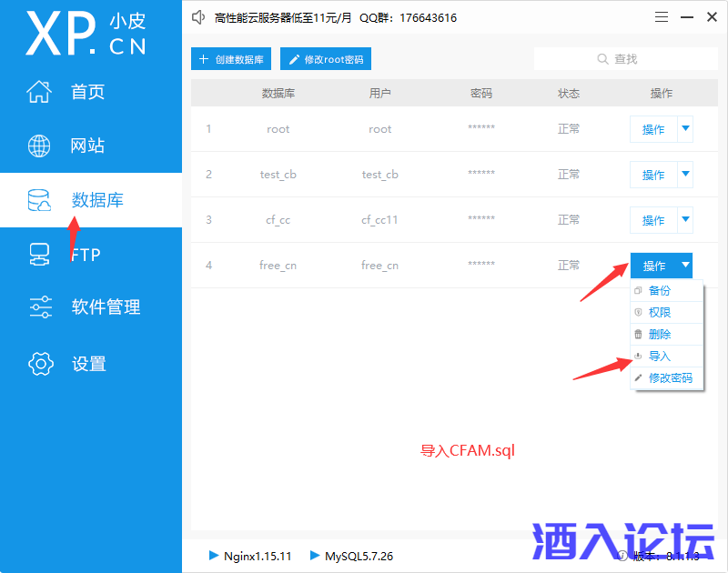
Task: Click the magnifier search icon
Action: click(x=602, y=59)
